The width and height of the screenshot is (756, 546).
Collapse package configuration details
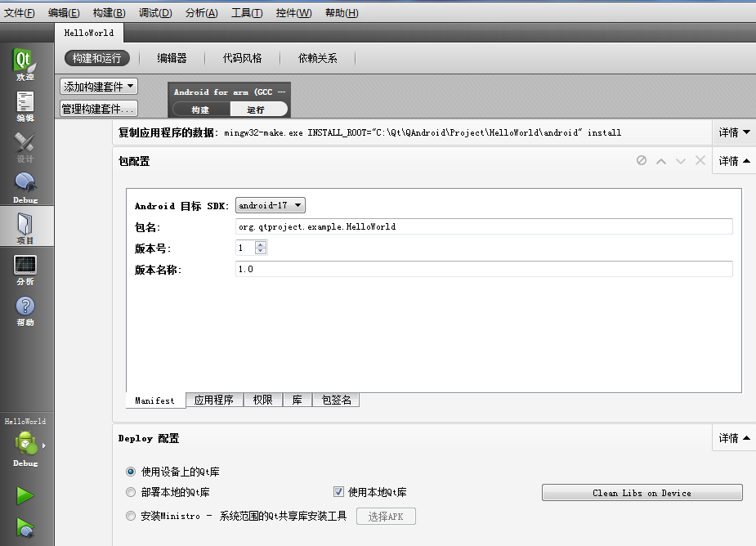pos(734,161)
